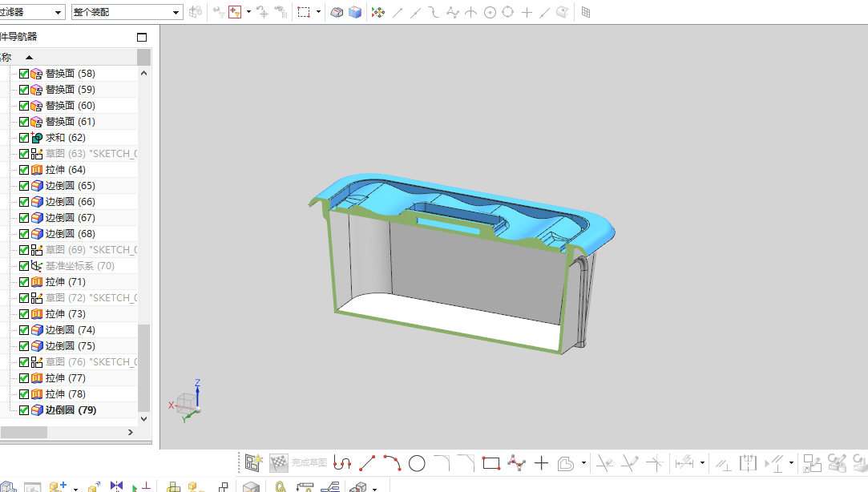Click the offset curve tool

click(566, 463)
